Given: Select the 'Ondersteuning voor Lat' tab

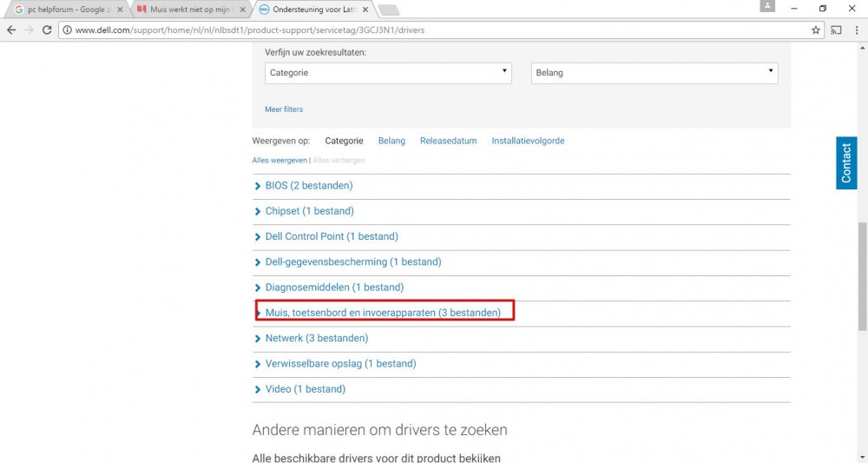Looking at the screenshot, I should point(314,10).
